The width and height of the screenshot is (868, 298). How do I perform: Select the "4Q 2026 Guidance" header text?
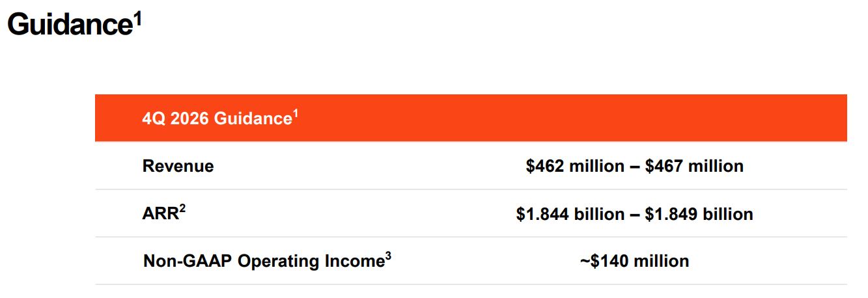pyautogui.click(x=216, y=119)
